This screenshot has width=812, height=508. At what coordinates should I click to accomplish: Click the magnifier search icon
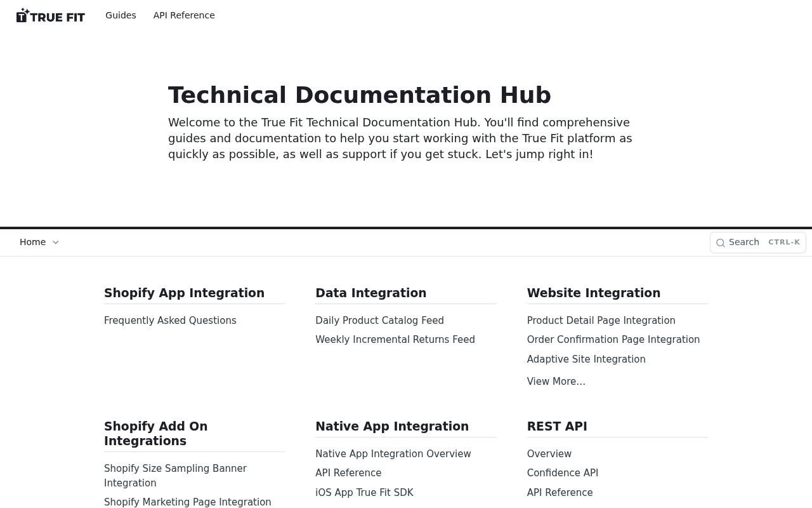point(721,243)
